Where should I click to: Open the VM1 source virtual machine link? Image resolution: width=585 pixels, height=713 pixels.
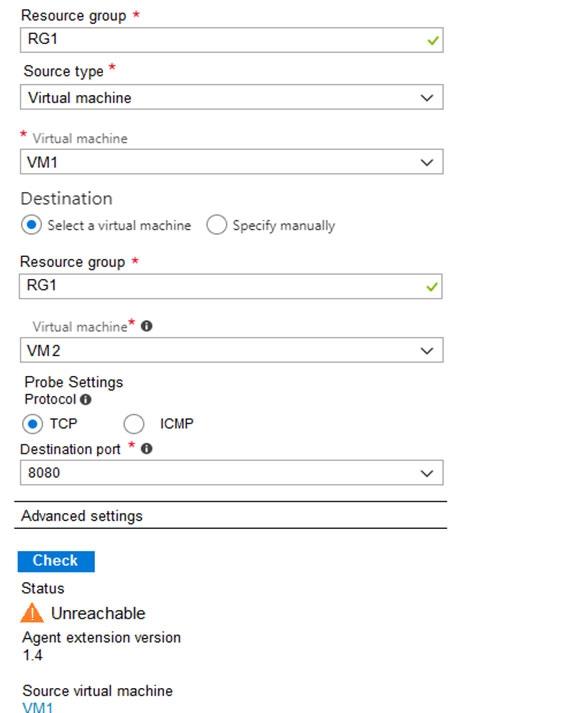click(x=38, y=708)
